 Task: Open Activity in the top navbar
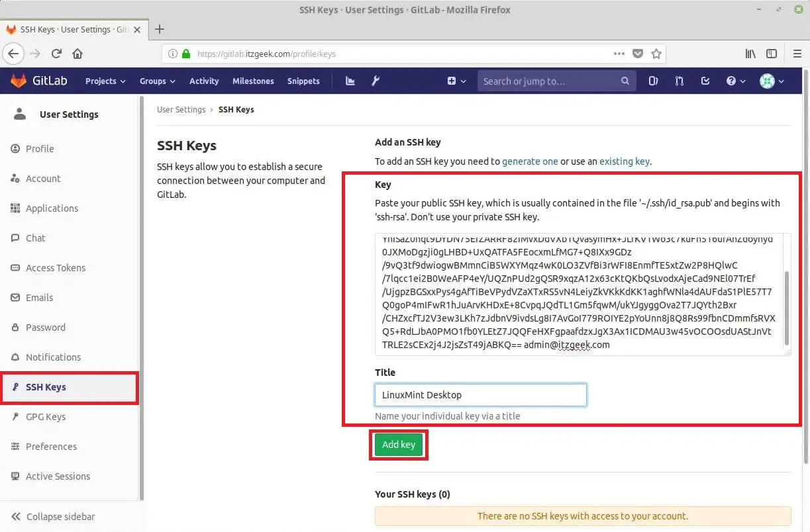204,81
